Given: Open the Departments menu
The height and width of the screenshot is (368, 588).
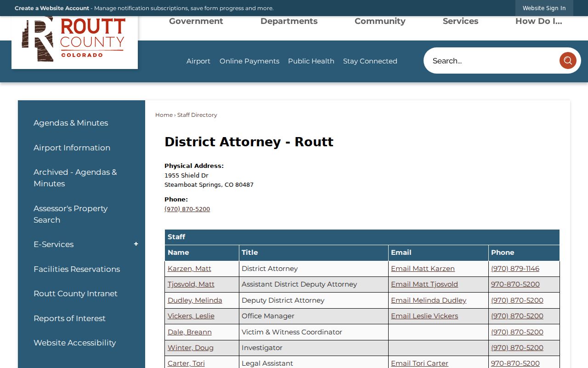Looking at the screenshot, I should click(x=289, y=21).
